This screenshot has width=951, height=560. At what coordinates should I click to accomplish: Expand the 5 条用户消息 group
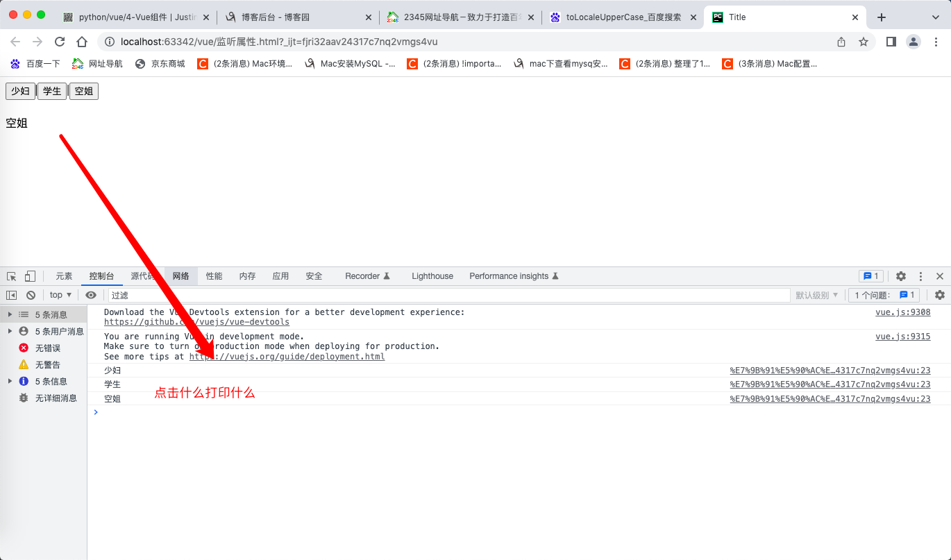pyautogui.click(x=10, y=331)
